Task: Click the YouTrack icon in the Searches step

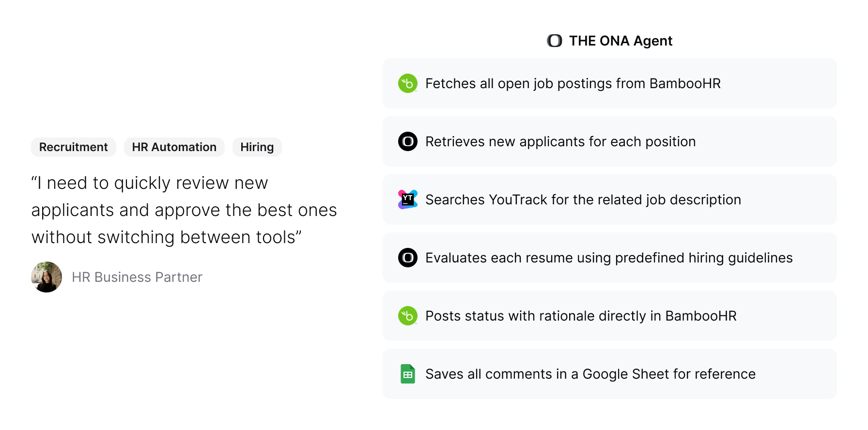Action: 408,200
